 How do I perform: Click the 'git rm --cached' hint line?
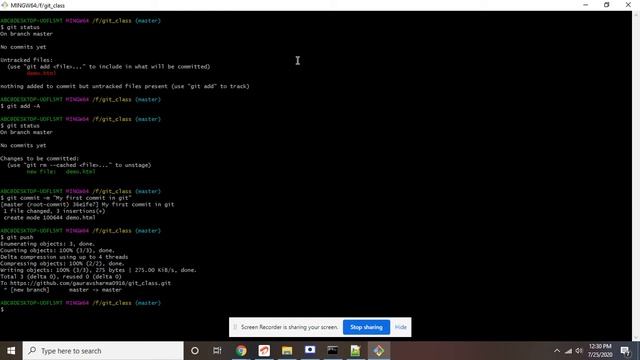click(79, 165)
